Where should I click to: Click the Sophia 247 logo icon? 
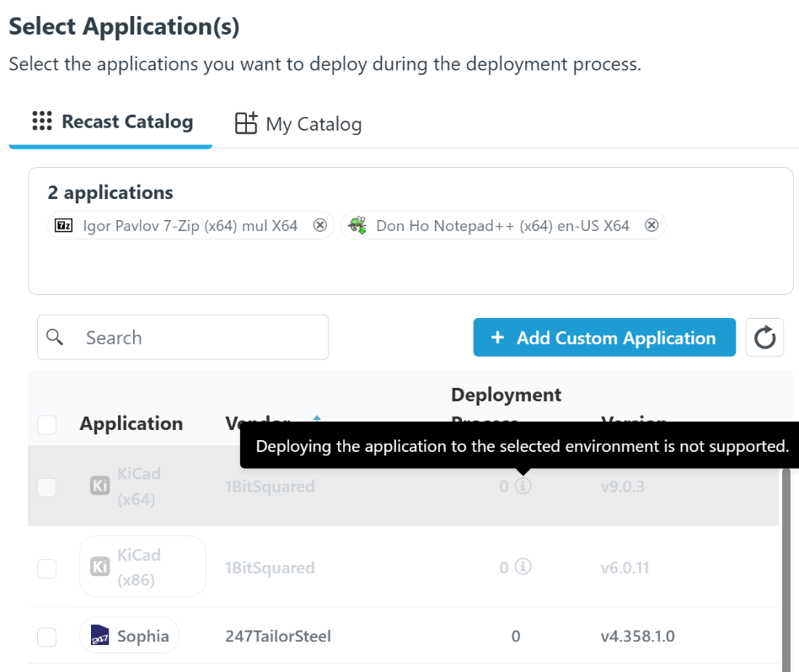[x=99, y=637]
